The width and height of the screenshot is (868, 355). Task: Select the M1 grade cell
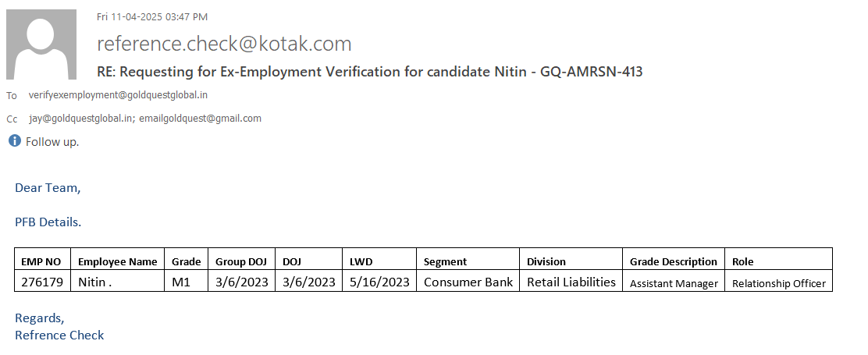181,282
